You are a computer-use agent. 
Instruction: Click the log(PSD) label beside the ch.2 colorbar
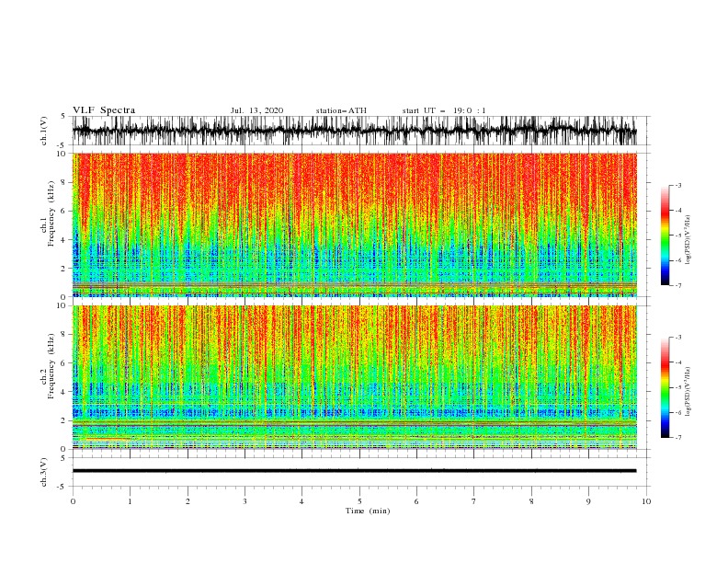pyautogui.click(x=689, y=392)
